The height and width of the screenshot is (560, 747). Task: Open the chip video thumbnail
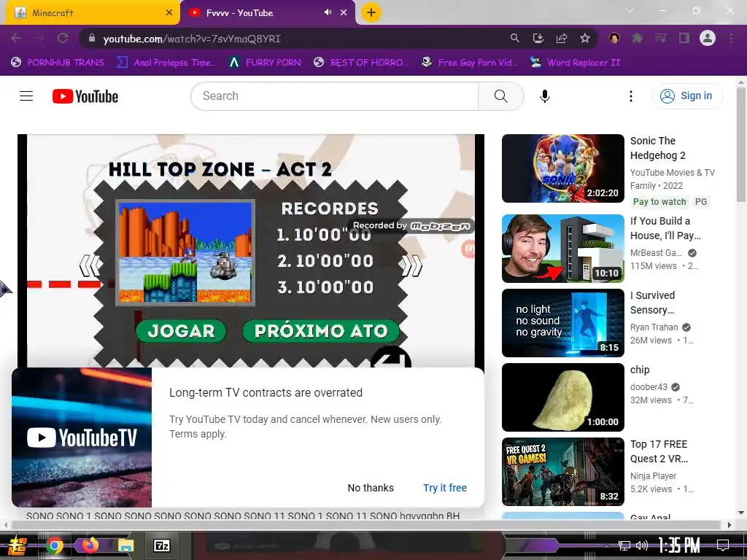click(x=562, y=397)
